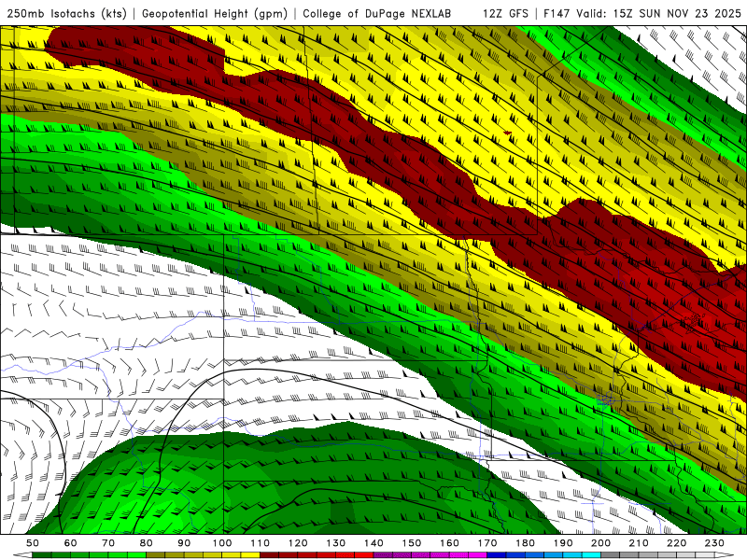This screenshot has height=560, width=747.
Task: Click the 160 label on the color scale
Action: click(449, 543)
